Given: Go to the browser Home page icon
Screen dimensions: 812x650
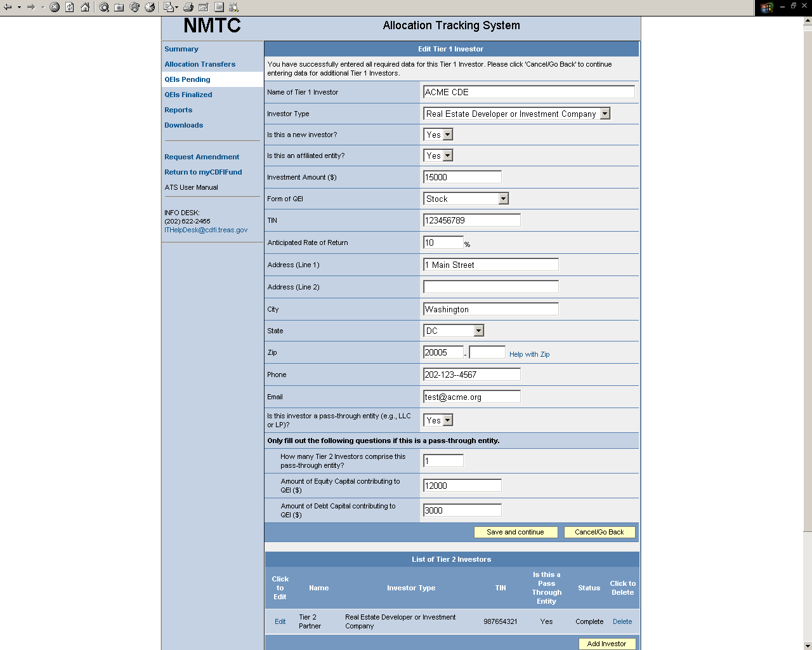Looking at the screenshot, I should [85, 8].
